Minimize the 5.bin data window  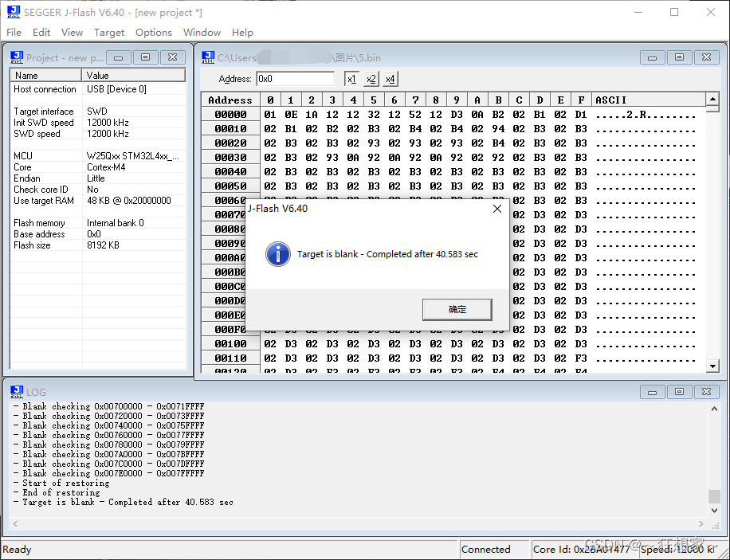coord(652,57)
